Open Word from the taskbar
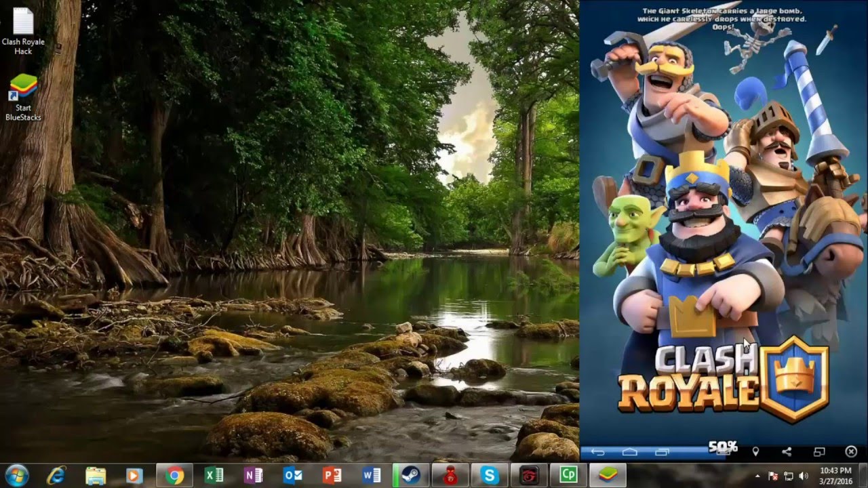The height and width of the screenshot is (488, 868). click(x=371, y=476)
